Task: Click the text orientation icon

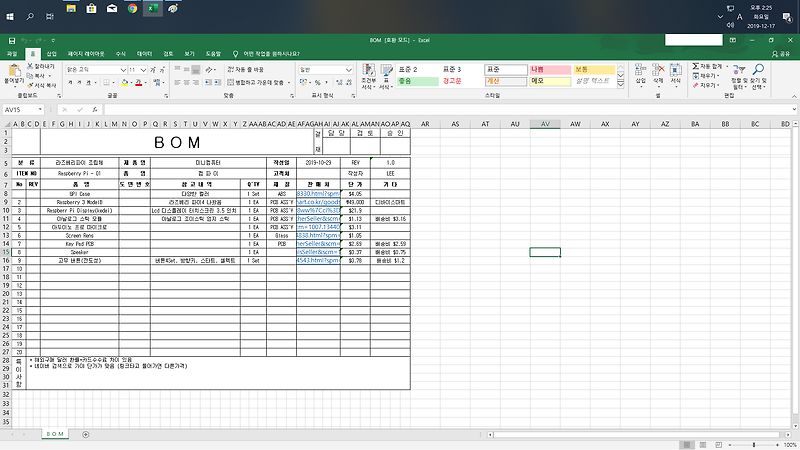Action: (209, 70)
